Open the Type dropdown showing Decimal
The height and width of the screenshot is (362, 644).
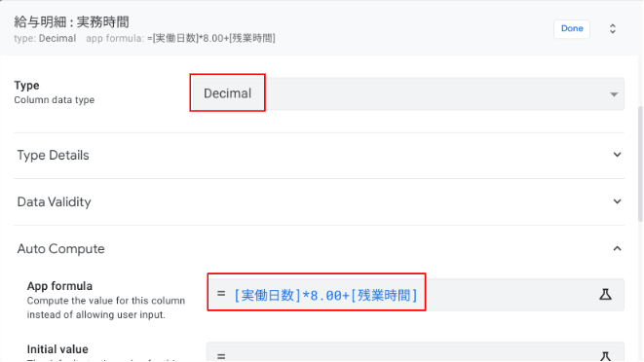click(x=408, y=93)
